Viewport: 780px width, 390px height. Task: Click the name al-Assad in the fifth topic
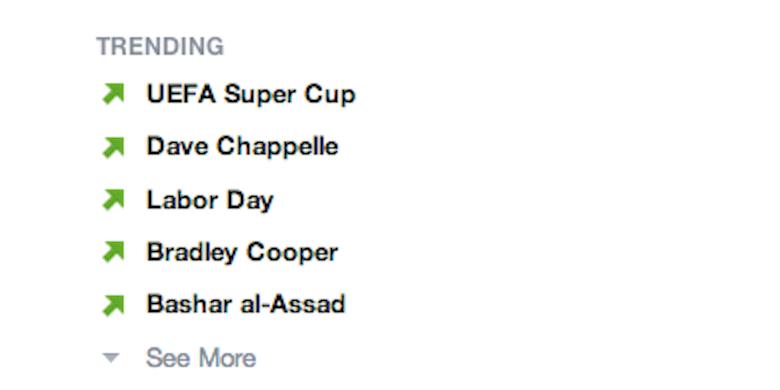click(x=292, y=304)
